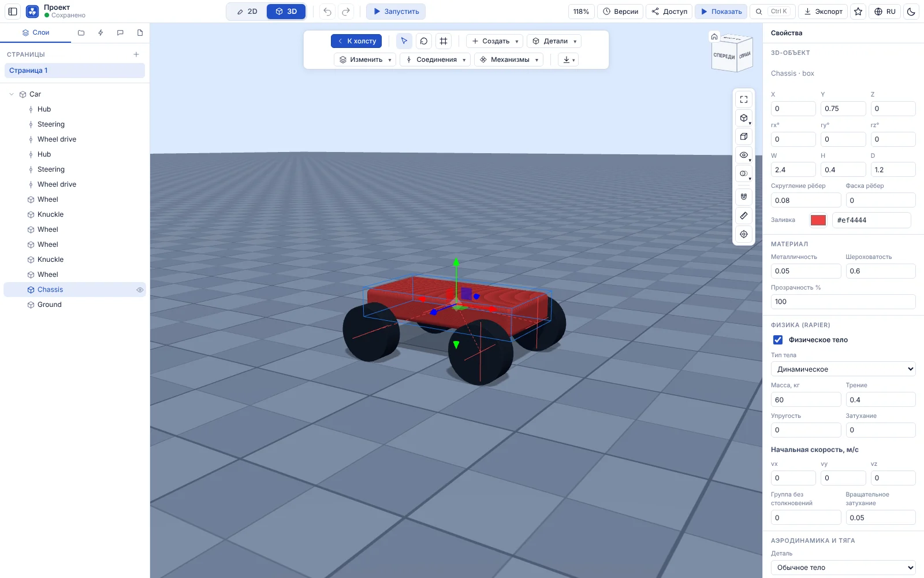Select the Слои tab

click(x=36, y=33)
